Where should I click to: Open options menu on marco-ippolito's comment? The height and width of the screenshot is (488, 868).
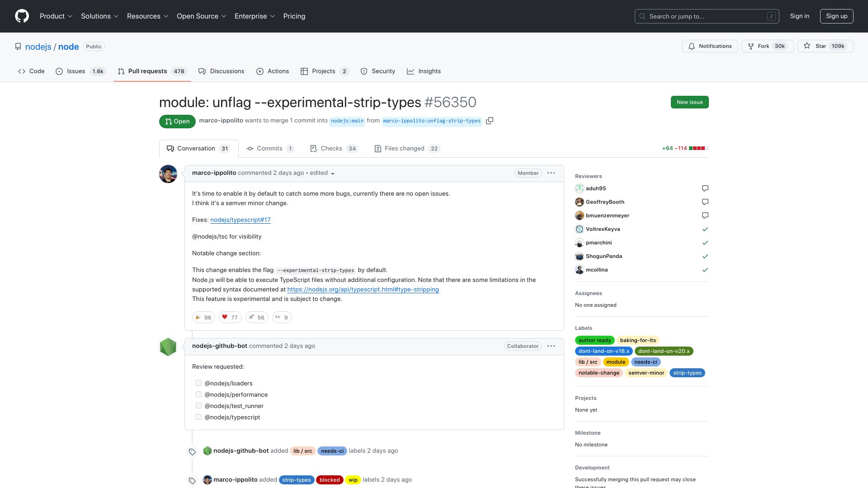coord(551,173)
